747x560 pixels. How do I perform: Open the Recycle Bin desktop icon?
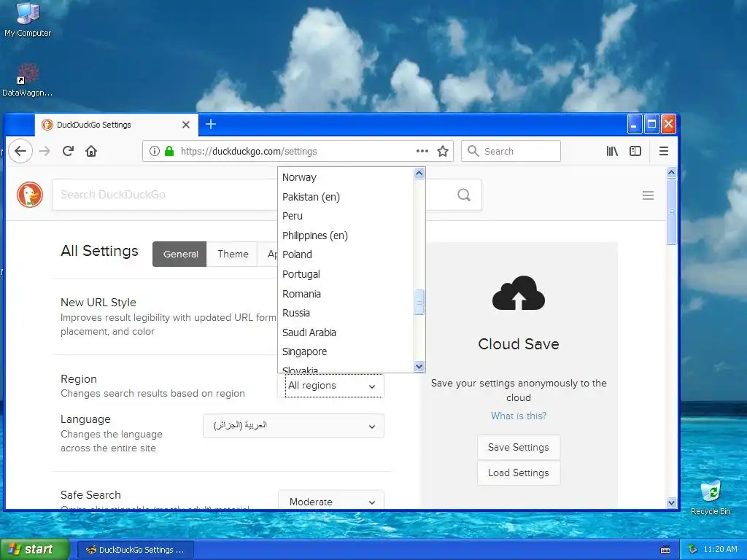[711, 498]
